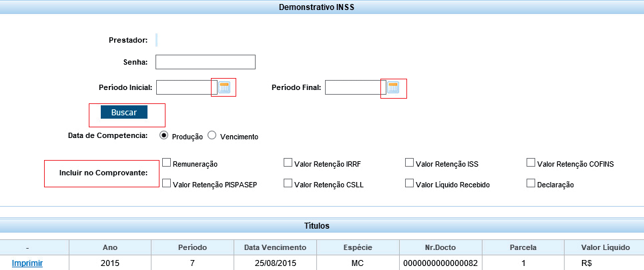Image resolution: width=644 pixels, height=270 pixels.
Task: Check Valor Líquido Recebido option
Action: click(409, 183)
